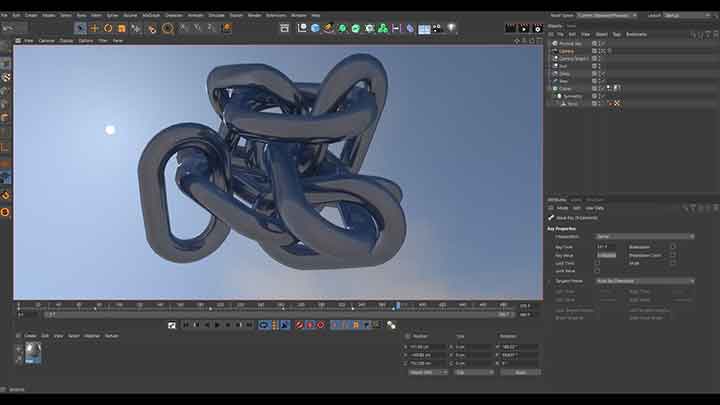Add a camera object from toolbar

[x=438, y=28]
